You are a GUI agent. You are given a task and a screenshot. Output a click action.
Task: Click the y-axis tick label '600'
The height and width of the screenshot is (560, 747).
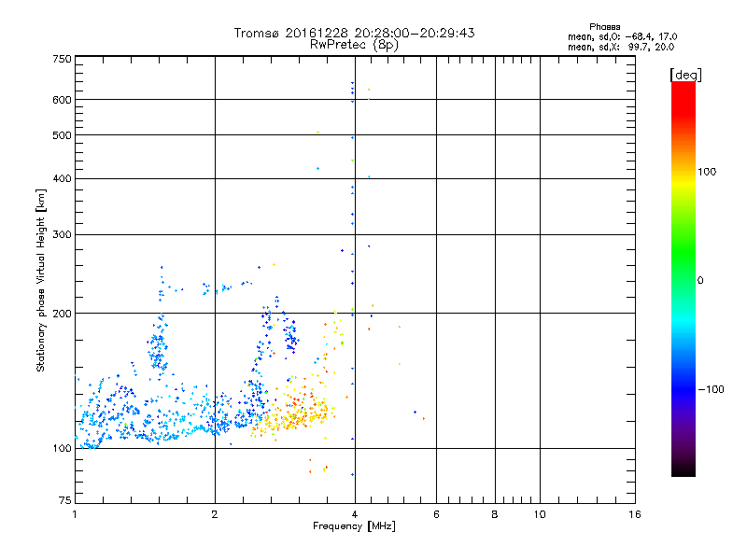62,100
